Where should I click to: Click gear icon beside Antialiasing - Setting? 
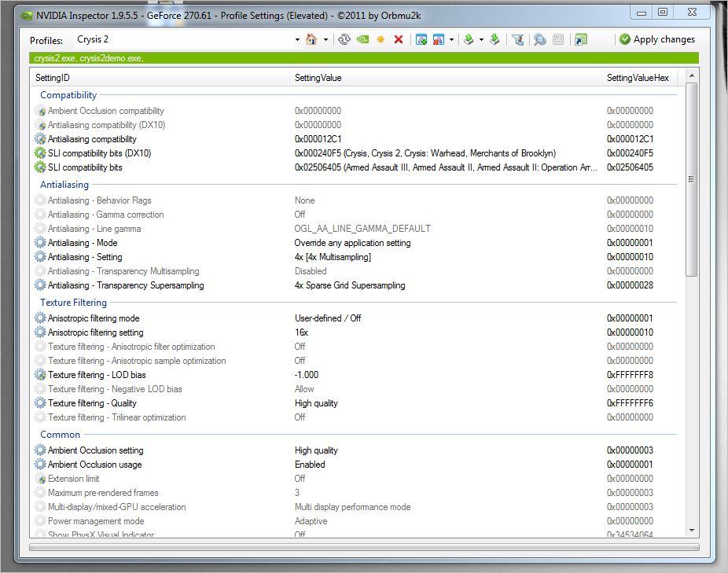coord(40,257)
